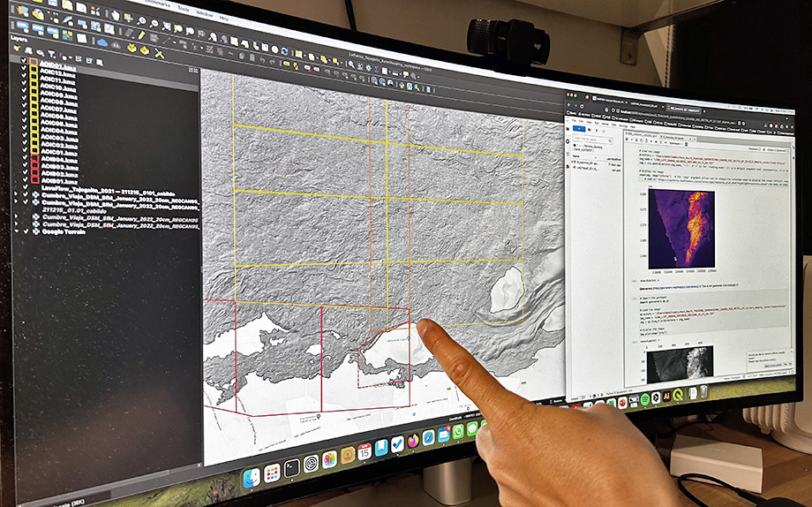Open the Python console icon

coord(402,85)
